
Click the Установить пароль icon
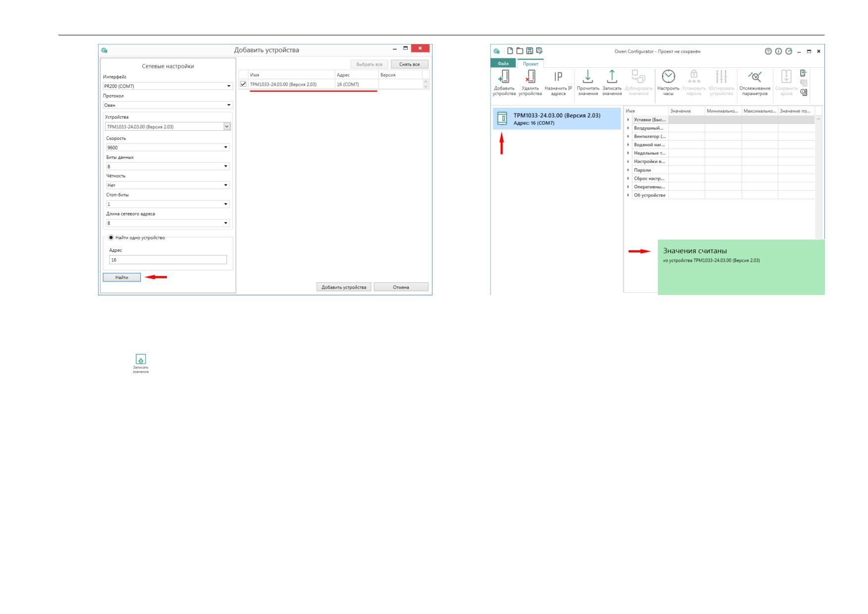pos(694,82)
